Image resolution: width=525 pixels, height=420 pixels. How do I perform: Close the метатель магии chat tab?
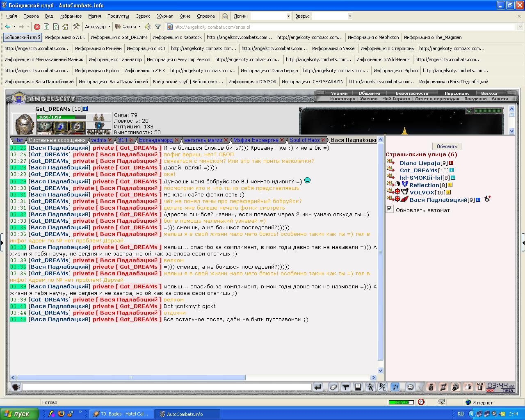point(226,140)
